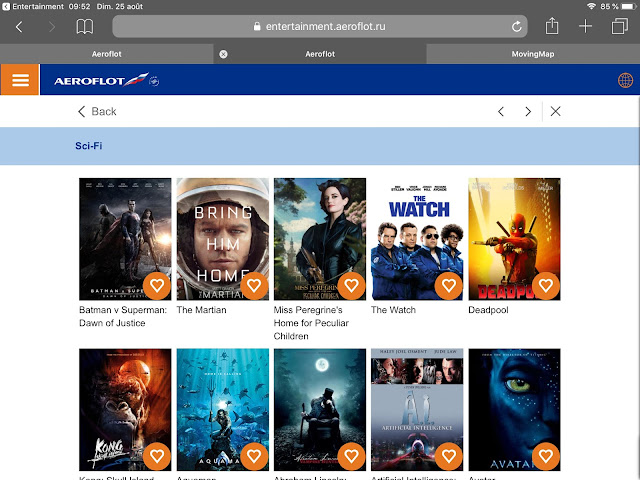Favorite Kong: Skull Island heart icon
This screenshot has width=640, height=480.
click(157, 456)
